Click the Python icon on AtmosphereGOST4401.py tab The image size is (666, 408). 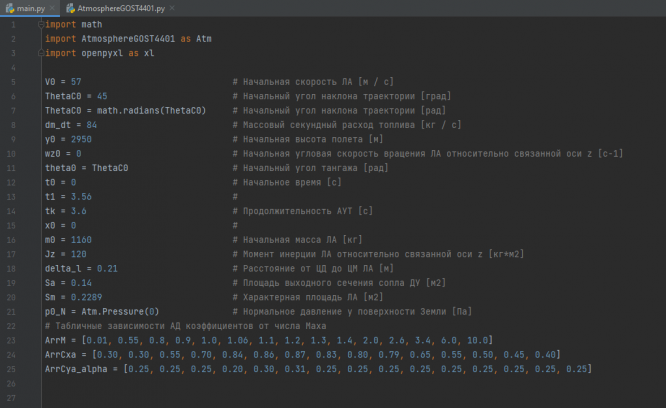pos(71,7)
